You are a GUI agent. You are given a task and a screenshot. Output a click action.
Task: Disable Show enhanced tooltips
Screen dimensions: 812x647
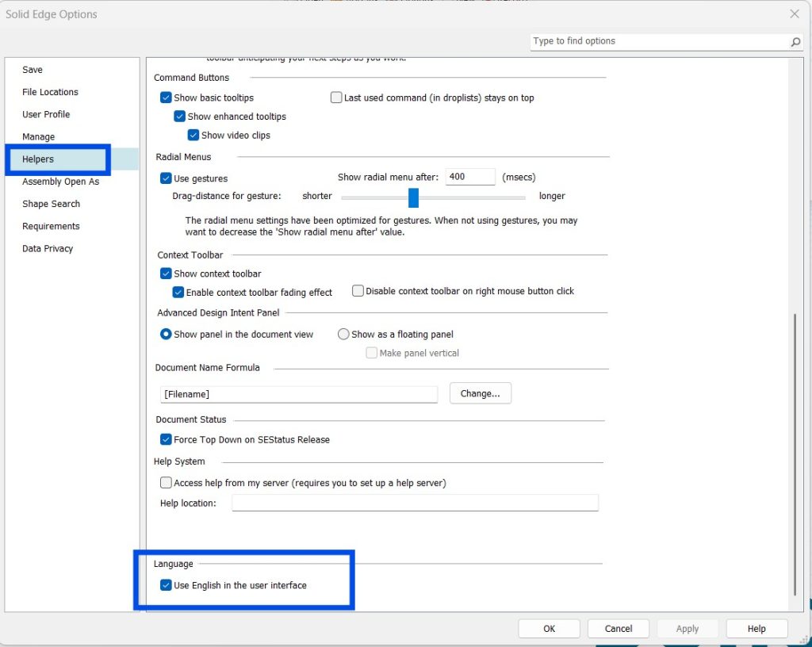pyautogui.click(x=179, y=117)
